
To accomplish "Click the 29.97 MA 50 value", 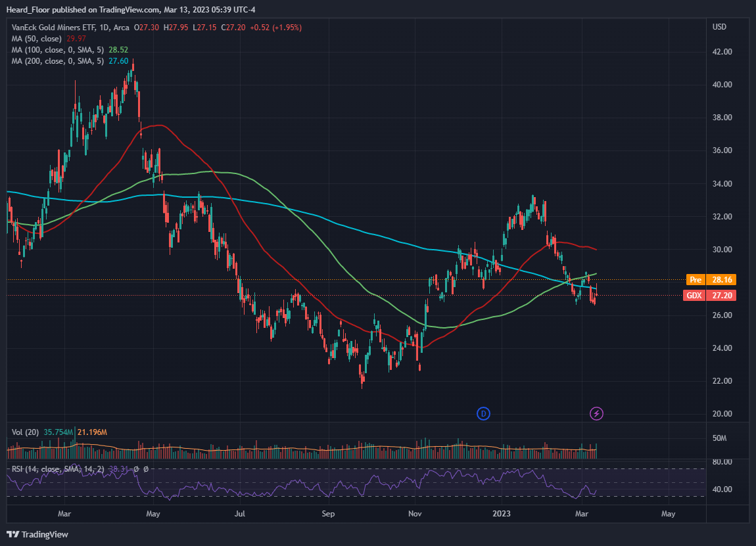I will coord(76,39).
